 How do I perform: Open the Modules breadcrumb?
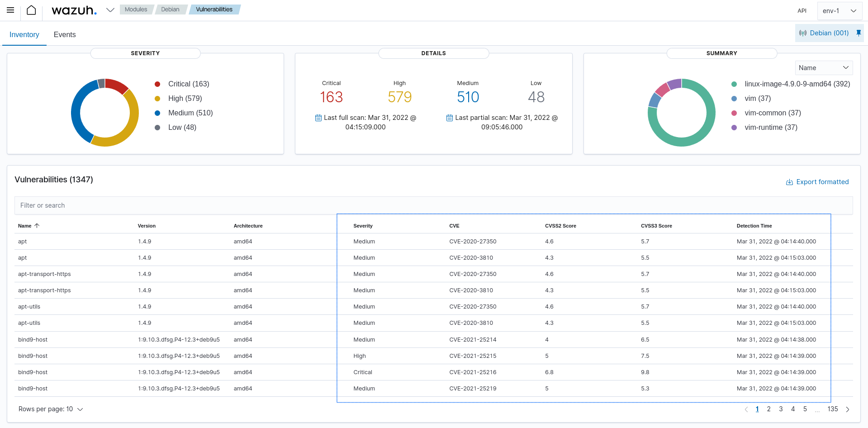[136, 9]
